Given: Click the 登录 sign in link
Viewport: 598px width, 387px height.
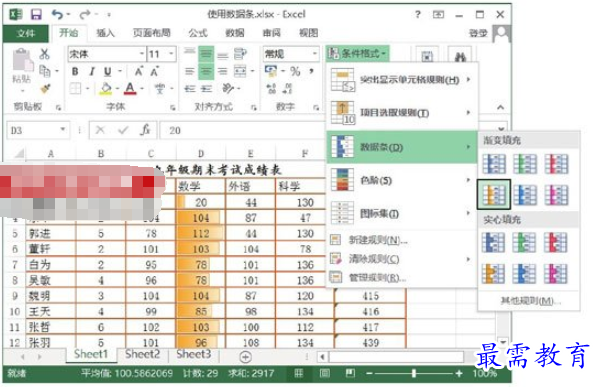Looking at the screenshot, I should click(478, 34).
